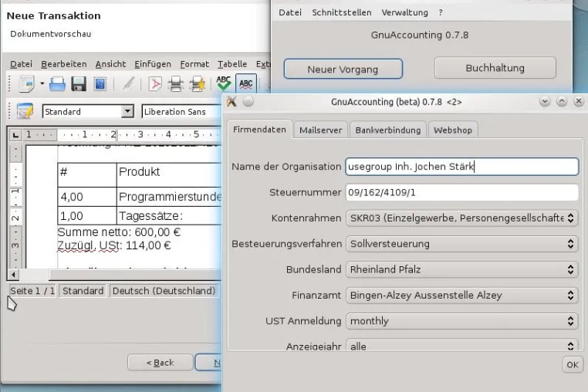Open the Einfügen menu

(153, 64)
